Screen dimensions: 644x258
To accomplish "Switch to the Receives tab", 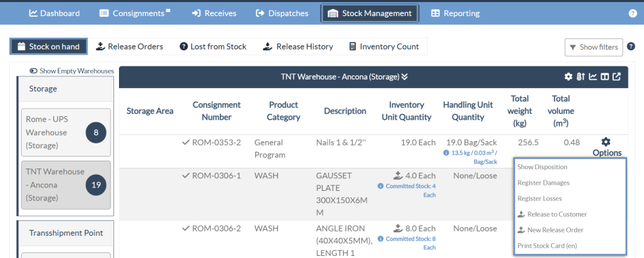I will pyautogui.click(x=214, y=13).
